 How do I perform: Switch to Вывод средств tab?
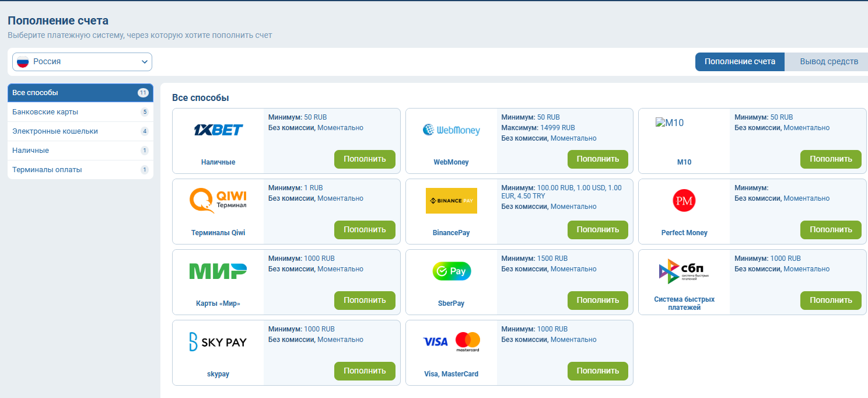point(828,62)
